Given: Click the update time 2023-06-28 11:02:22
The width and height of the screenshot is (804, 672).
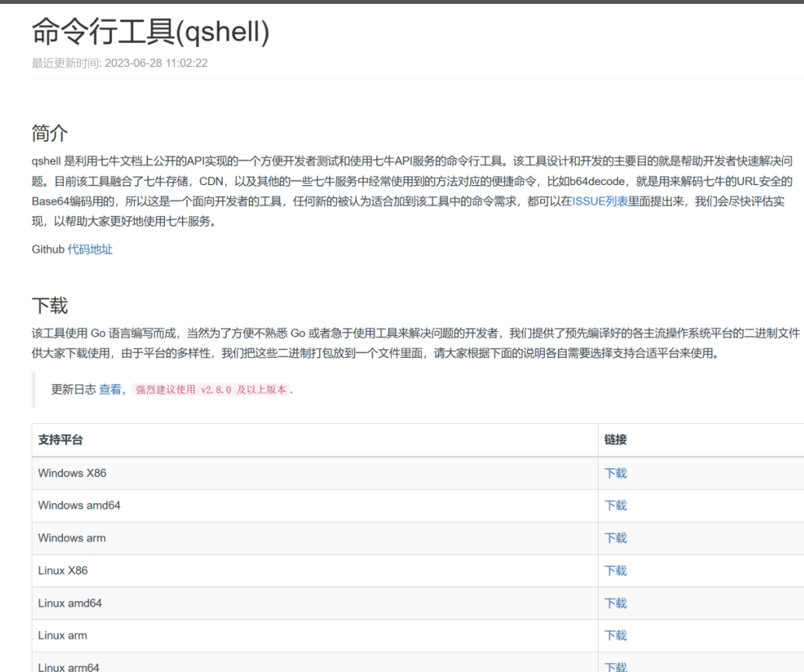Looking at the screenshot, I should point(156,63).
